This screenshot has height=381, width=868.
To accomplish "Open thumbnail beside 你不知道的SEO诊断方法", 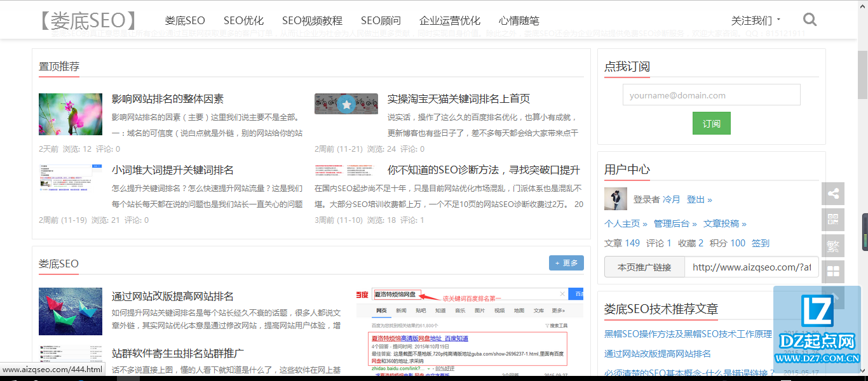I will [346, 171].
